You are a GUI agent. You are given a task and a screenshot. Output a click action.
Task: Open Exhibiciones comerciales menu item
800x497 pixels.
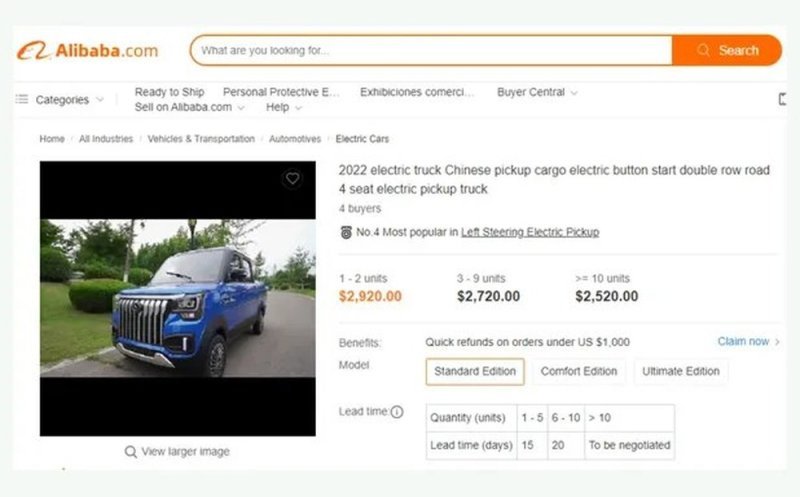[x=417, y=92]
